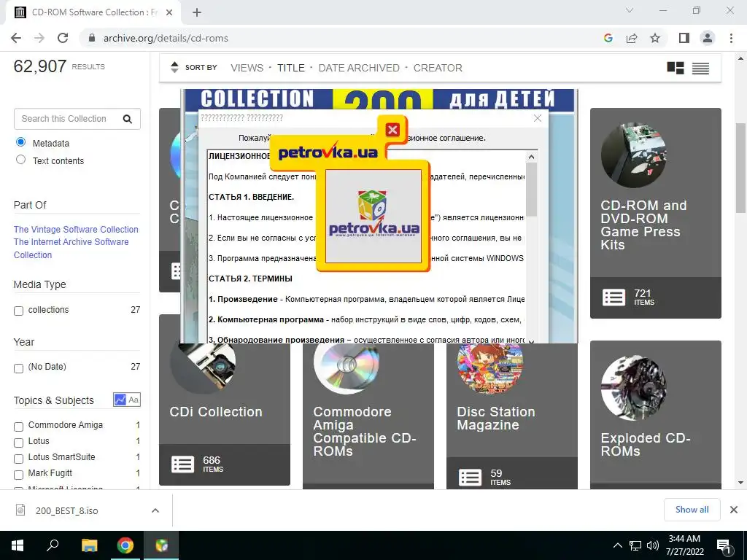
Task: Open Windows taskbar search
Action: pyautogui.click(x=53, y=545)
